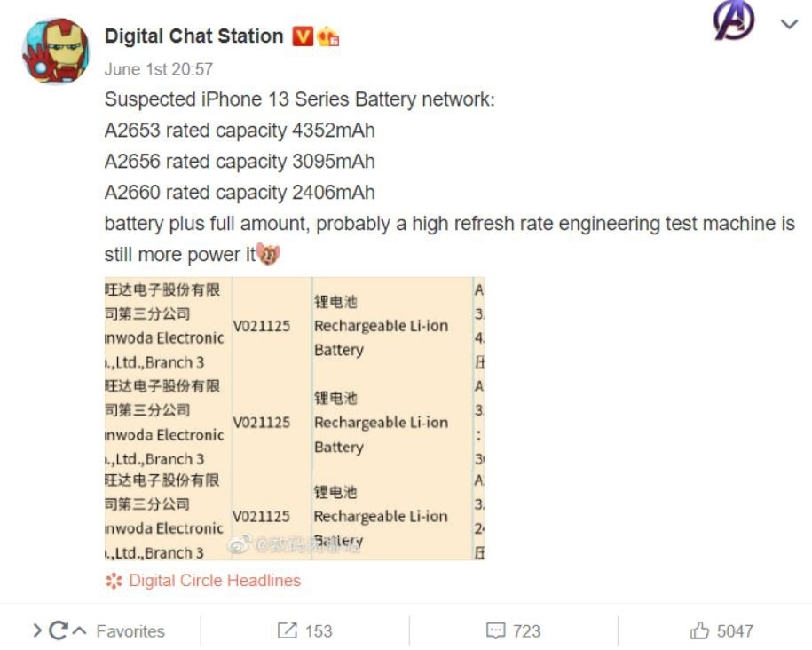Viewport: 812px width, 650px height.
Task: Click the 153 repost count
Action: click(319, 631)
